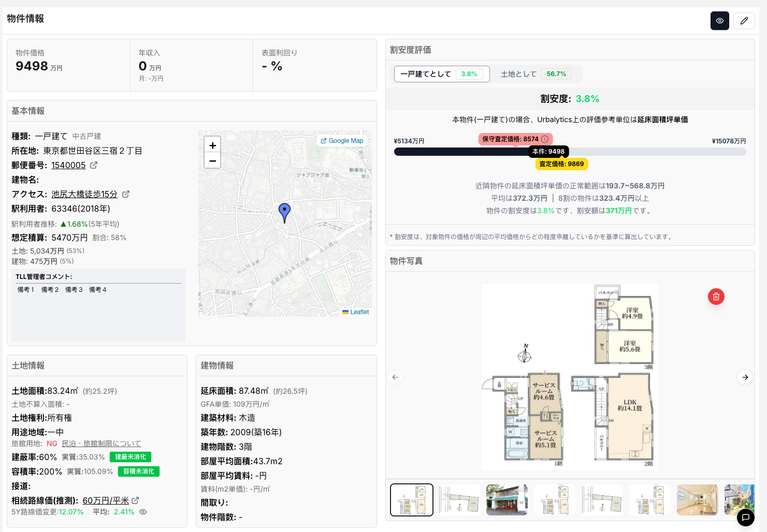Select the 備考 4 comment tab
This screenshot has width=767, height=532.
97,290
